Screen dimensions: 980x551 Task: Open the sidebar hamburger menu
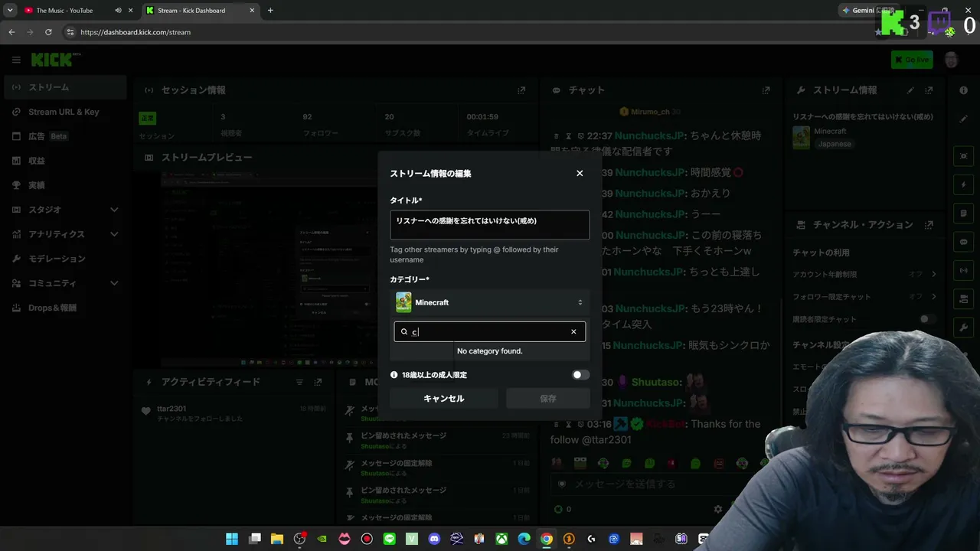tap(16, 60)
